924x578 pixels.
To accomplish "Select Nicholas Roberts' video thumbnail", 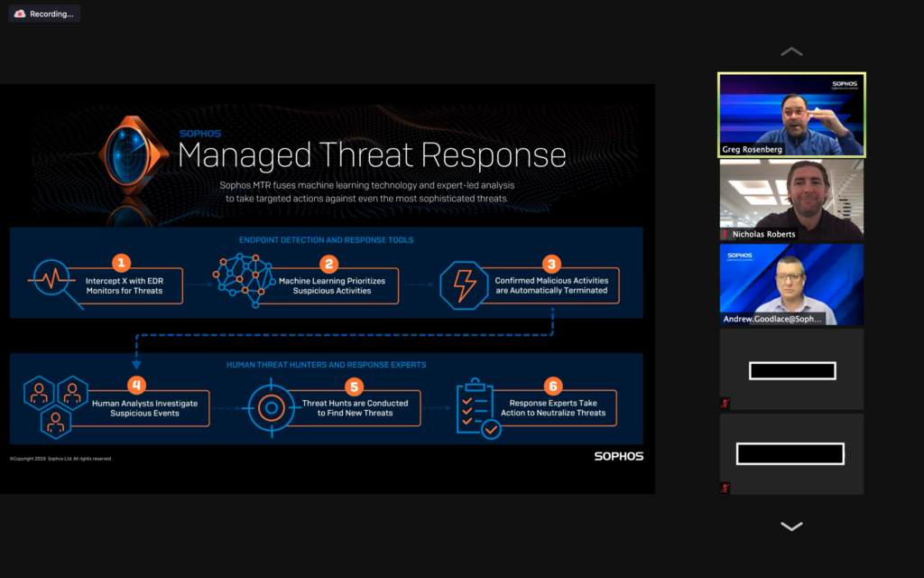I will [791, 200].
